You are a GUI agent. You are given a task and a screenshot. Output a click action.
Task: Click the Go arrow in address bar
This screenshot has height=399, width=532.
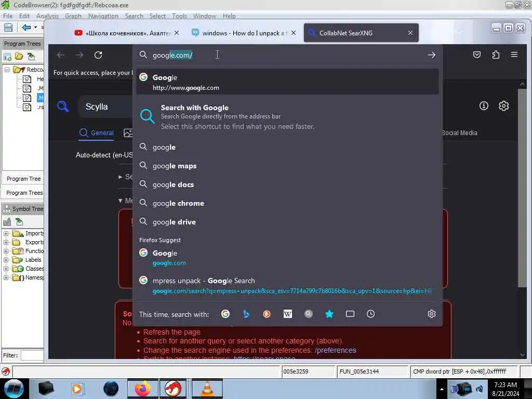(431, 55)
